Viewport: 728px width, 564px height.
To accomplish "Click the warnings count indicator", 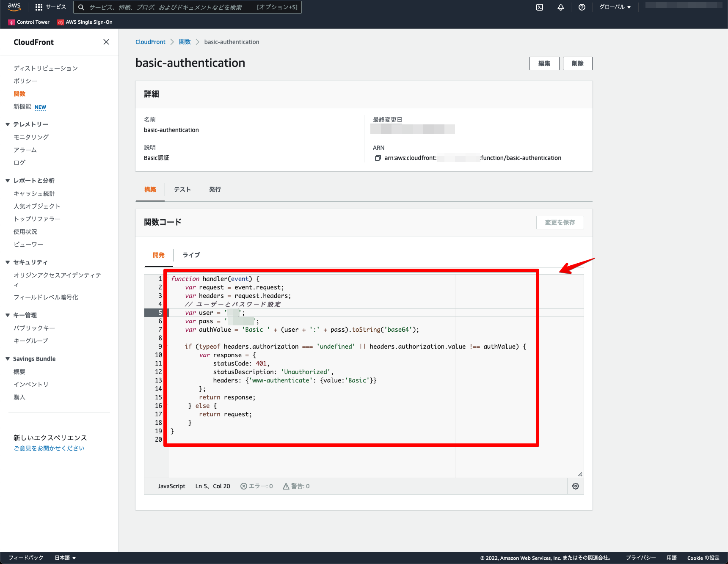I will [x=296, y=486].
